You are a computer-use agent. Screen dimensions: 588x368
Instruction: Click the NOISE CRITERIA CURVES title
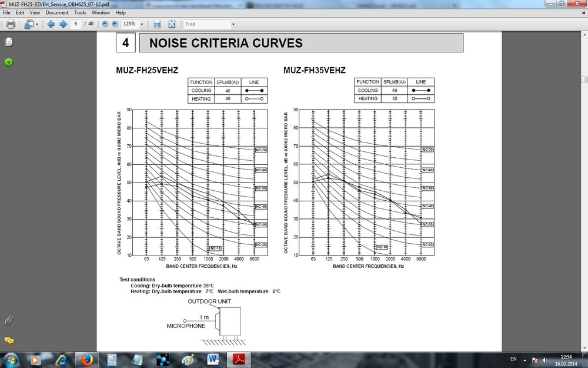tap(226, 43)
